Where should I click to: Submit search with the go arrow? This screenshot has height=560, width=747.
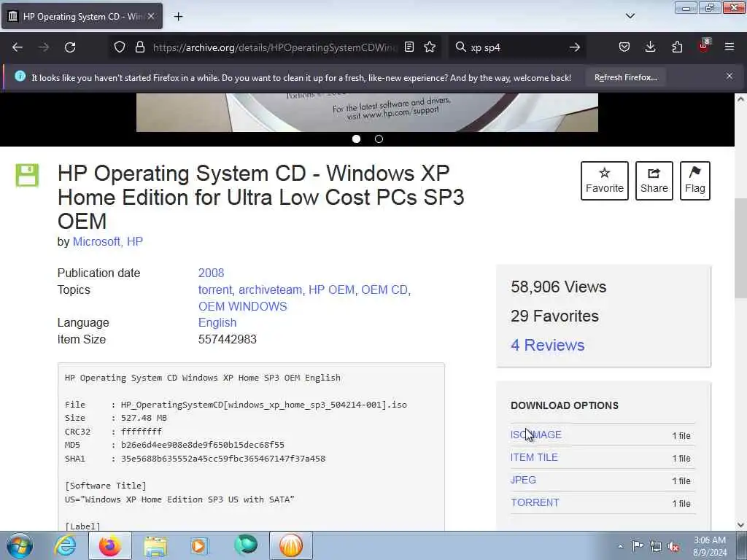click(x=575, y=47)
